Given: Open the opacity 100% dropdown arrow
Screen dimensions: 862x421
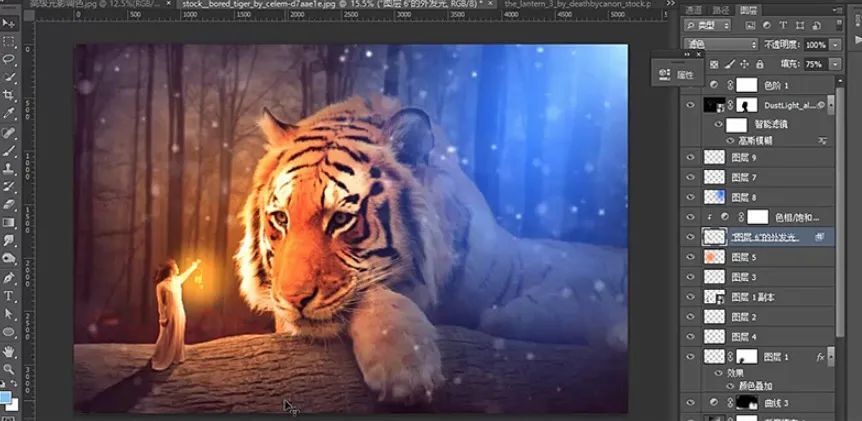Looking at the screenshot, I should point(835,45).
